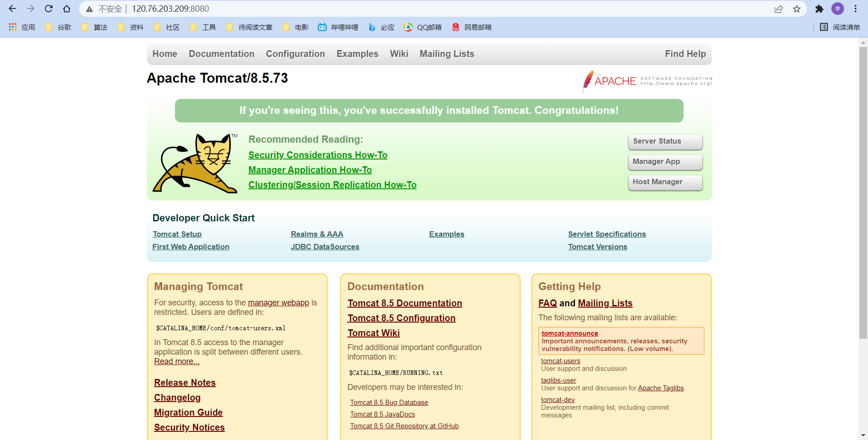Open the 电影 bookmark folder

(296, 27)
